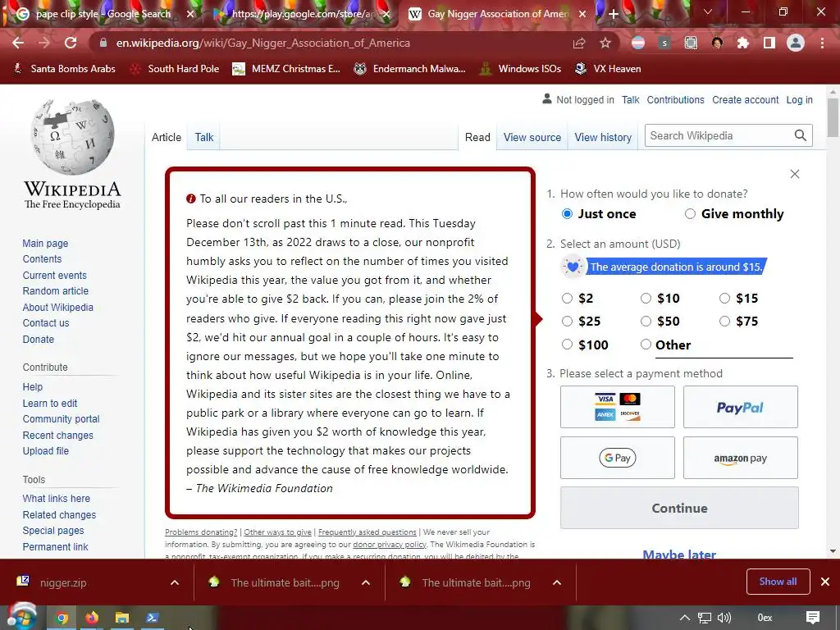This screenshot has width=840, height=630.
Task: Choose Visa and Mastercard card payment
Action: (x=618, y=407)
